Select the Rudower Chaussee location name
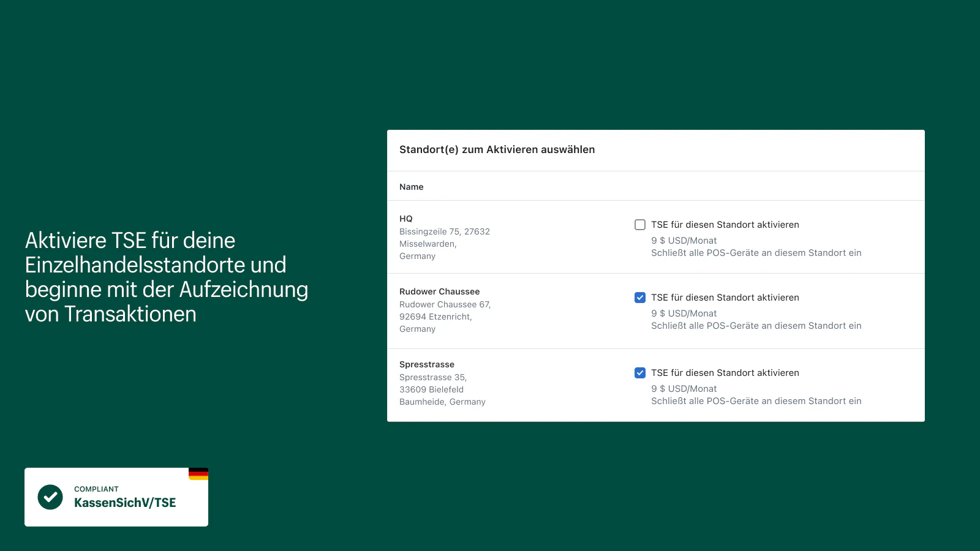 coord(440,291)
